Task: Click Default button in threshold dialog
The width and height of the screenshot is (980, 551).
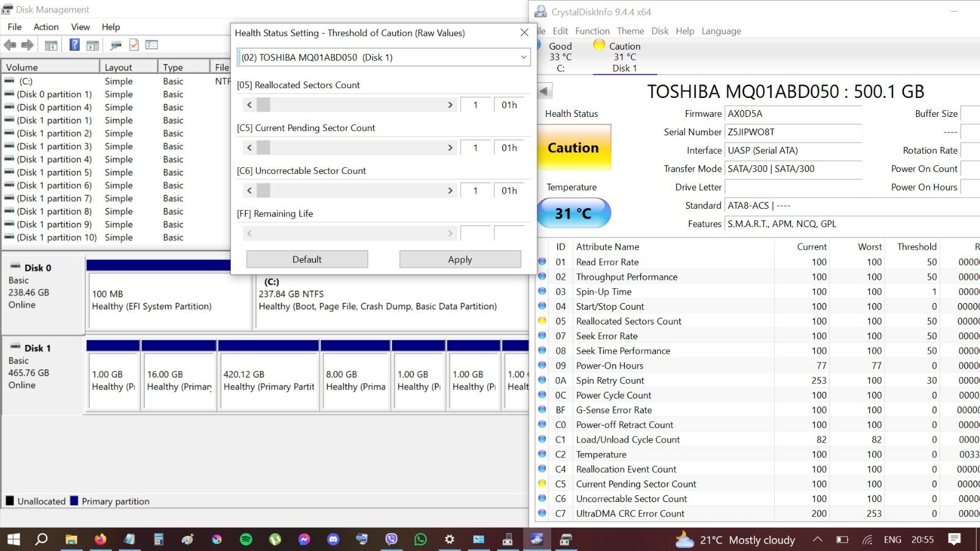Action: click(307, 259)
